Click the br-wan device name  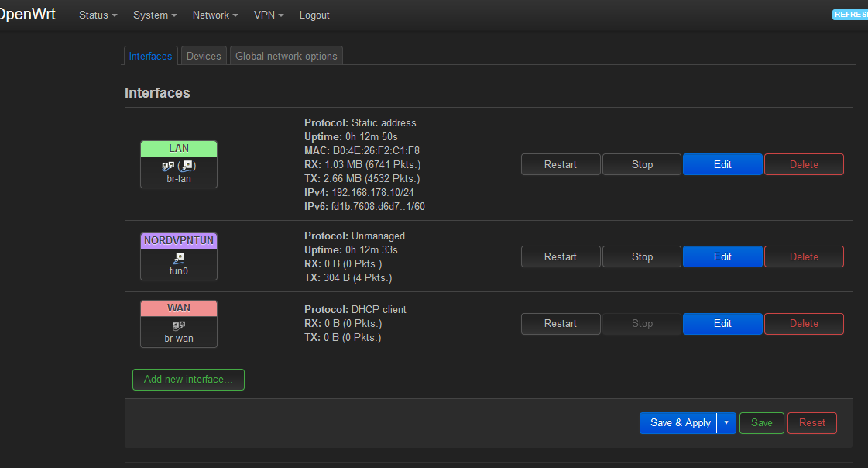click(x=179, y=339)
